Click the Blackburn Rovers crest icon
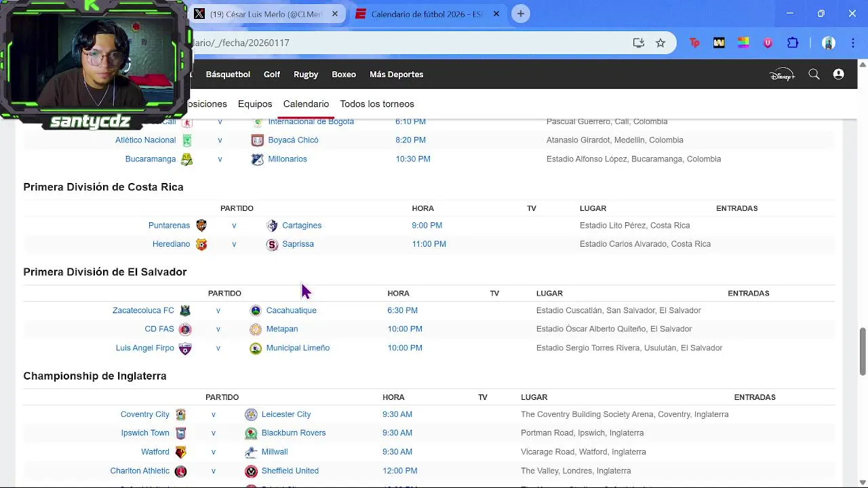This screenshot has height=488, width=868. click(x=251, y=433)
